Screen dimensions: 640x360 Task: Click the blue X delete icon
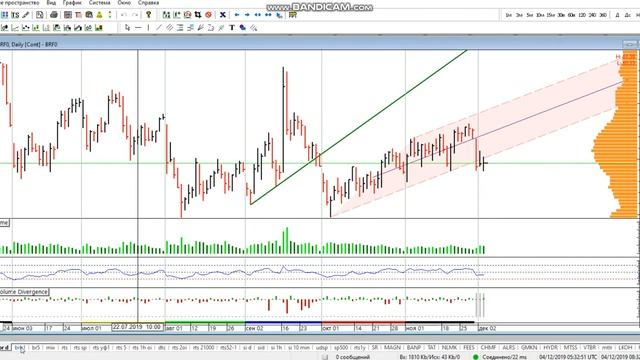tap(222, 15)
